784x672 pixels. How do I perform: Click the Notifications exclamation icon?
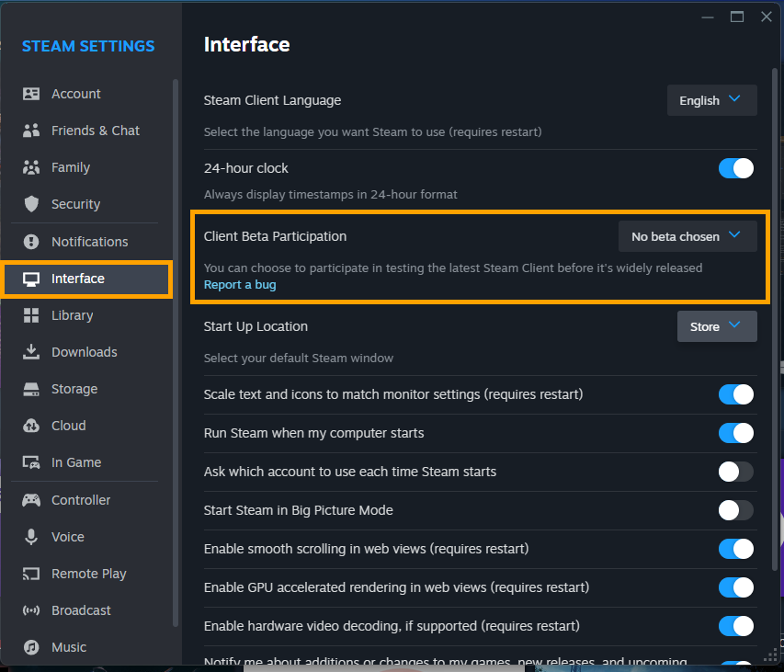(x=31, y=242)
